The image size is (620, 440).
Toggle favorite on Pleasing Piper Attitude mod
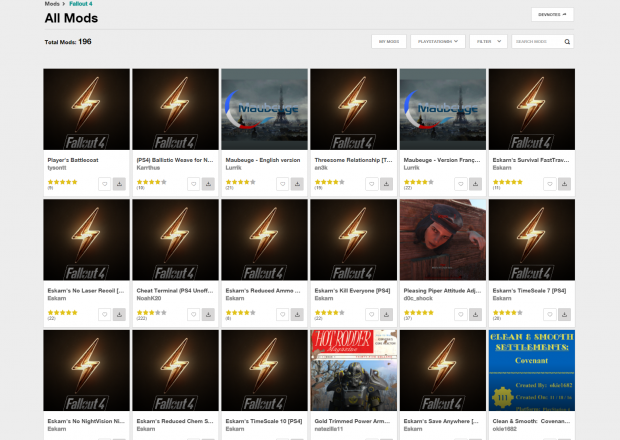(461, 314)
